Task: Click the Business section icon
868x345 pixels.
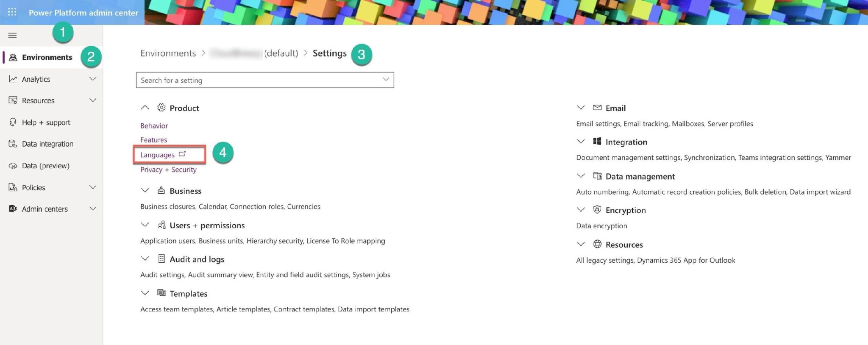Action: click(x=161, y=190)
